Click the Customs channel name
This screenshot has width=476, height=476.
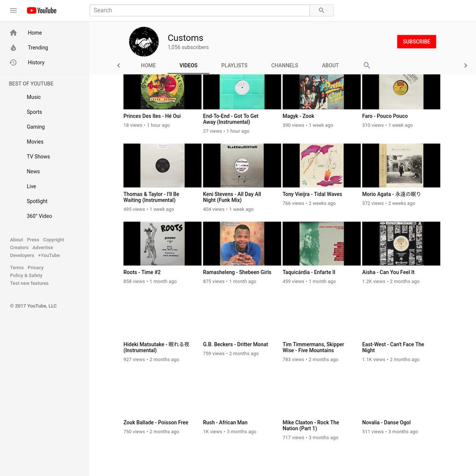coord(186,38)
